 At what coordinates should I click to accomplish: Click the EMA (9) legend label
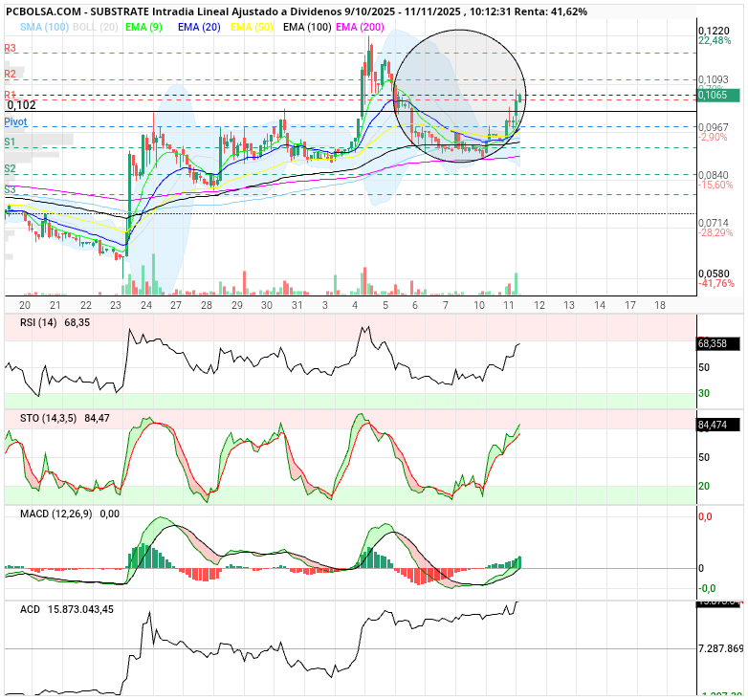143,27
